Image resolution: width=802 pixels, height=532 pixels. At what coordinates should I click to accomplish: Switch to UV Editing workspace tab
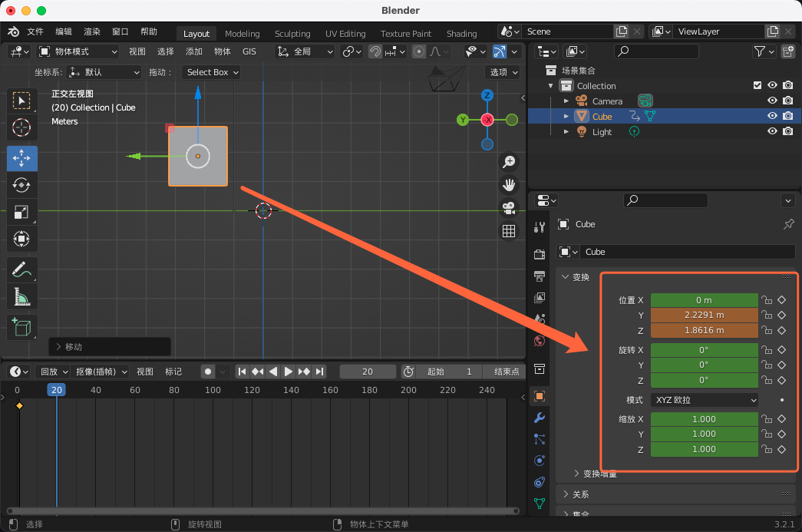345,34
